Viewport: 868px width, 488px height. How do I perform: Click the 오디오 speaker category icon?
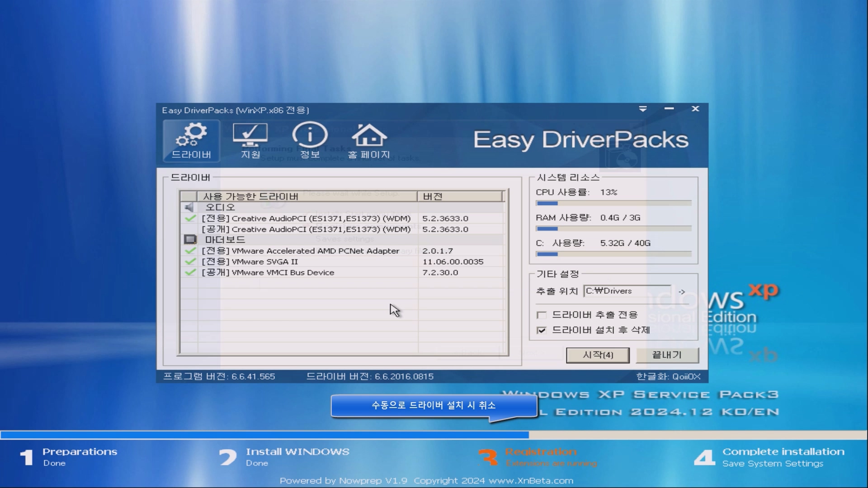[x=189, y=207]
